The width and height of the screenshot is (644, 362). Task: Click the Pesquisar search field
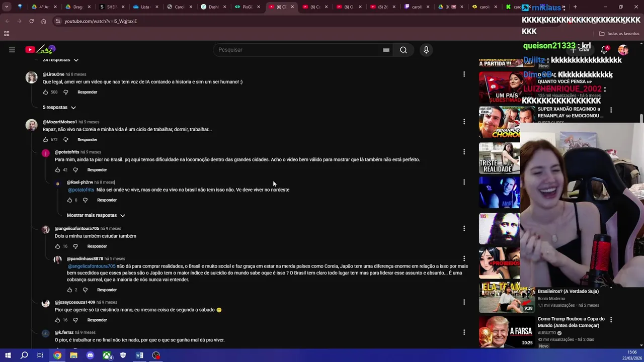[297, 50]
